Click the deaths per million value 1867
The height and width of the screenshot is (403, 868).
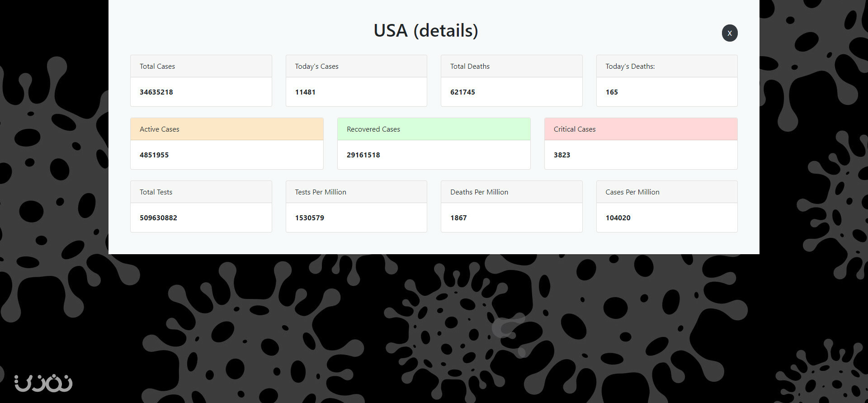point(458,218)
